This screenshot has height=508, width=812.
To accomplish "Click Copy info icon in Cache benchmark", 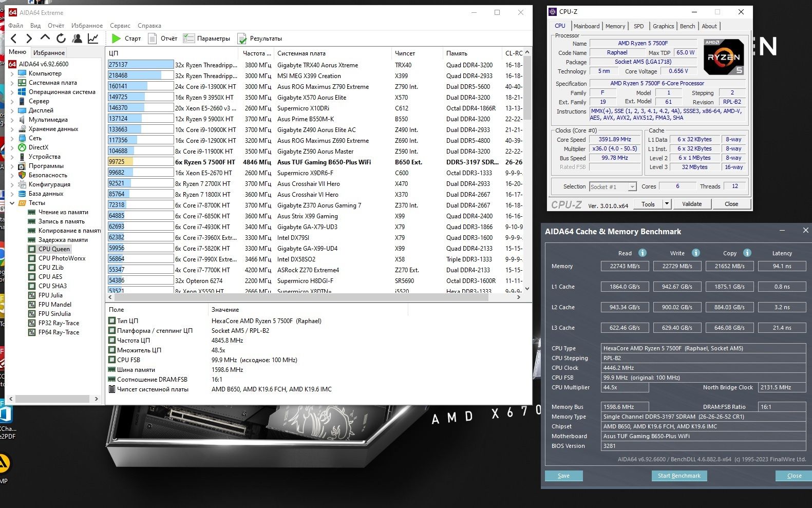I will [747, 253].
